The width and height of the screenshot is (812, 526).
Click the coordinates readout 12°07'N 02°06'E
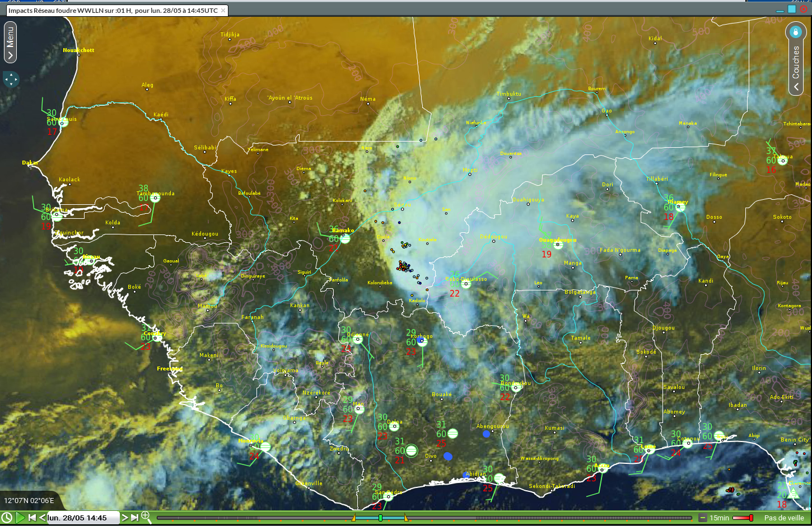pyautogui.click(x=29, y=501)
